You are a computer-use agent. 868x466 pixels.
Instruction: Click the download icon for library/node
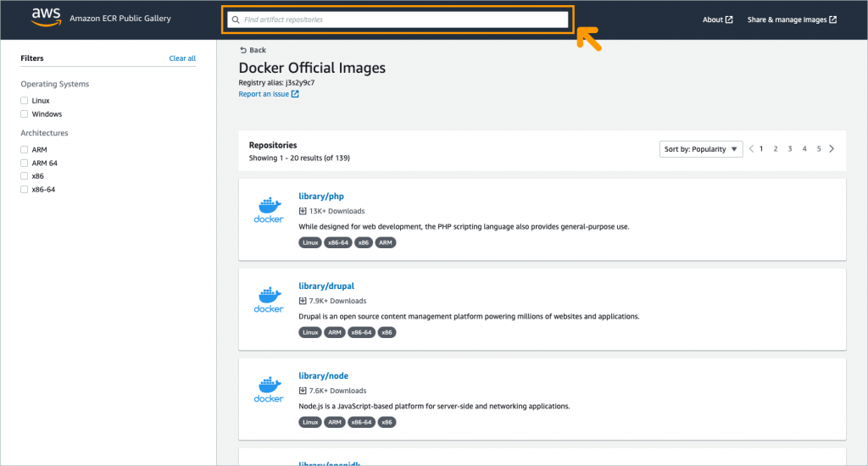click(x=303, y=391)
